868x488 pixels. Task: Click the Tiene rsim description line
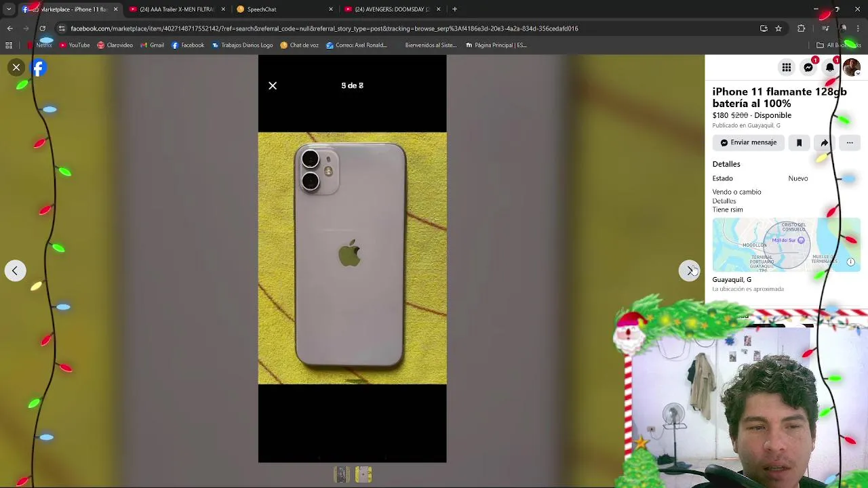coord(728,209)
